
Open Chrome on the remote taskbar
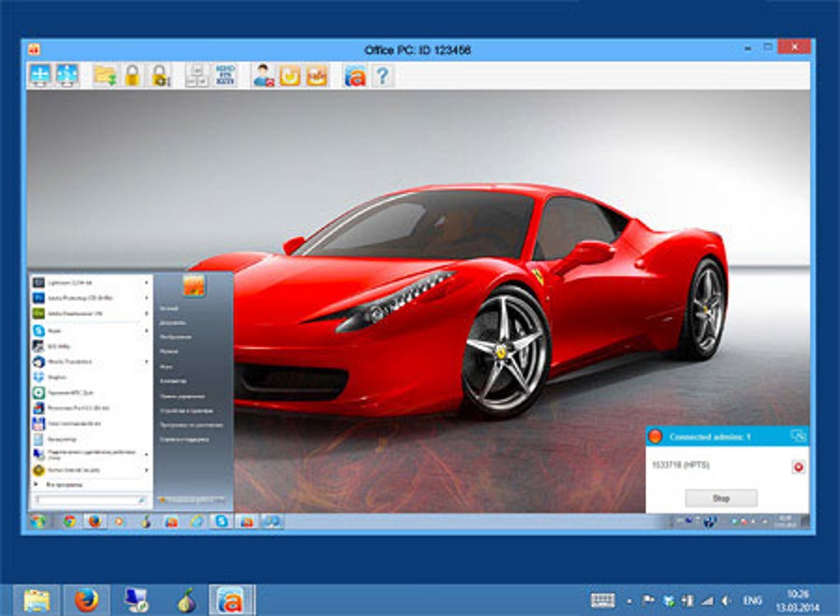69,521
